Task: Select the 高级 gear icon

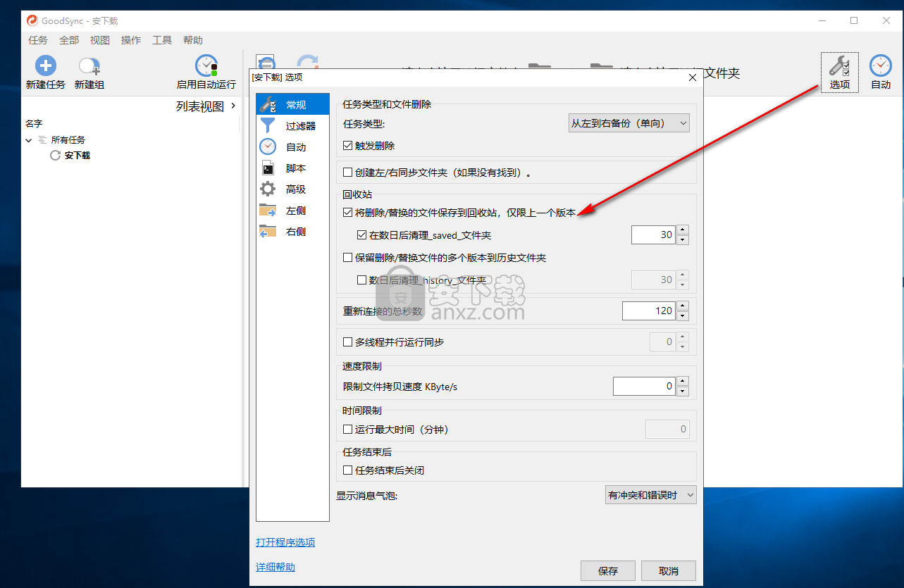Action: (268, 189)
